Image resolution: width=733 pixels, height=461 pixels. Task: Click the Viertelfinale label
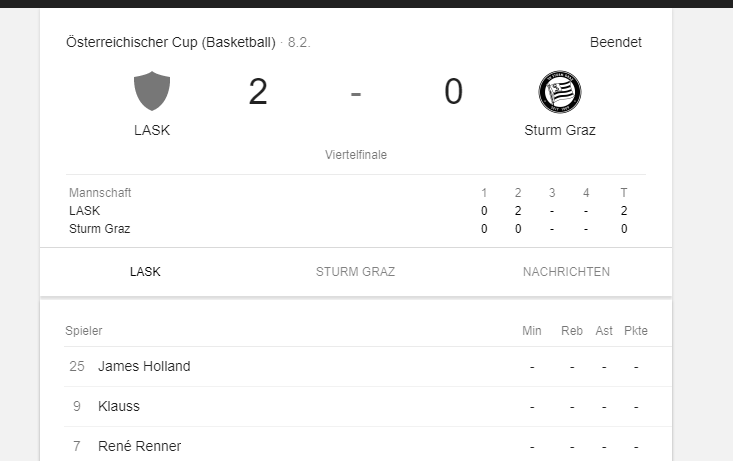coord(356,155)
